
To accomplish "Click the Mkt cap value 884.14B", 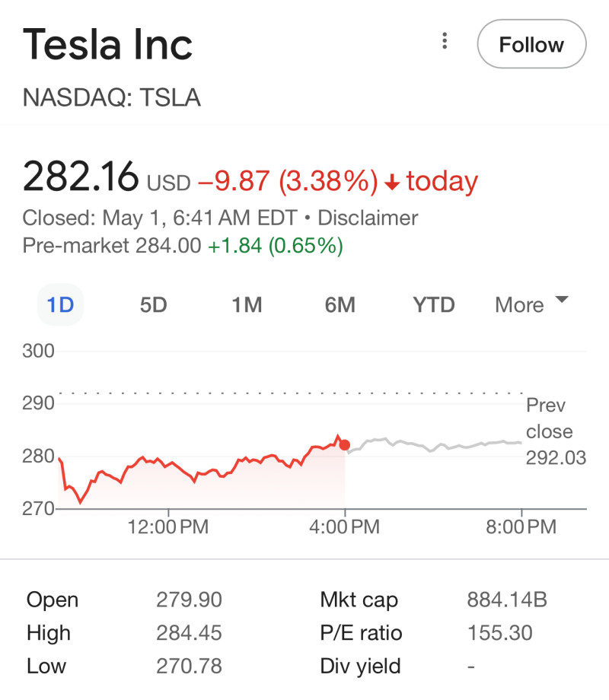I will [x=507, y=600].
